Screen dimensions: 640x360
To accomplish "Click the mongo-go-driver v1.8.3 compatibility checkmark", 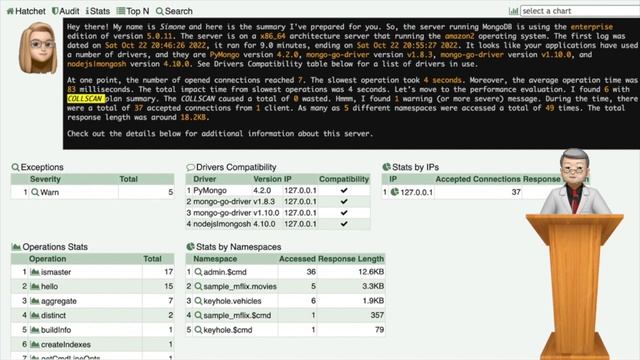I will pos(344,201).
